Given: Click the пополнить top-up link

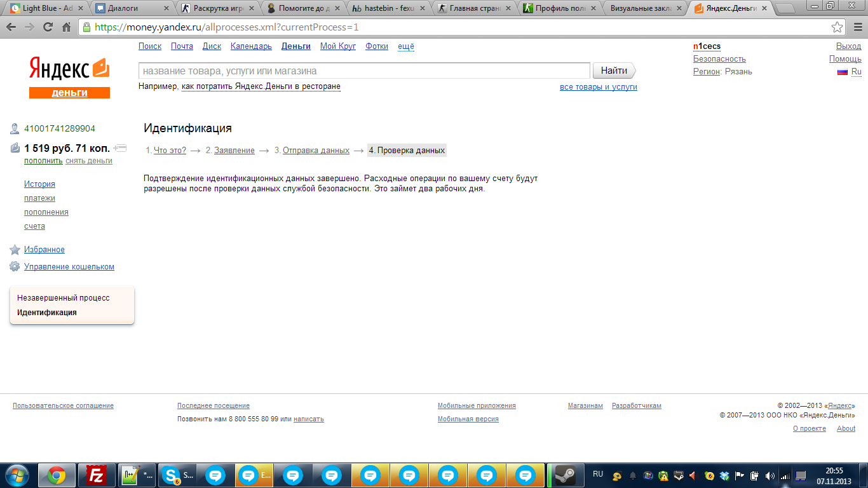Looking at the screenshot, I should click(43, 161).
